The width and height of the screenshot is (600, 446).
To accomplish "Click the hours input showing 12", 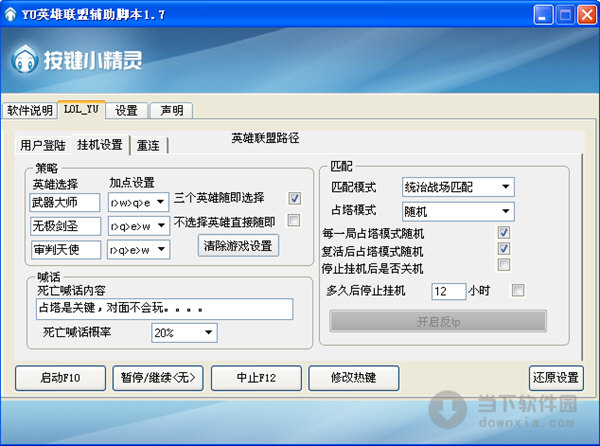I will 448,291.
